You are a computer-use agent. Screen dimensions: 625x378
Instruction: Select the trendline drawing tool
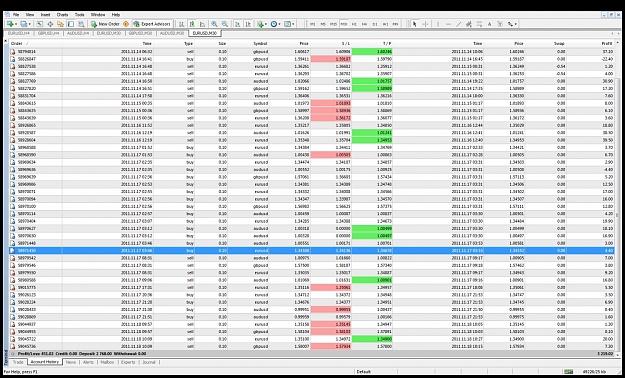click(458, 24)
